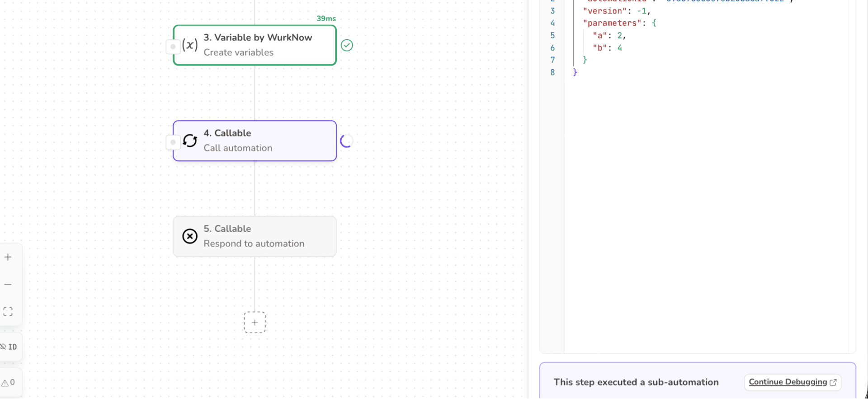Toggle the handle dot on step 3
868x399 pixels.
coord(173,47)
